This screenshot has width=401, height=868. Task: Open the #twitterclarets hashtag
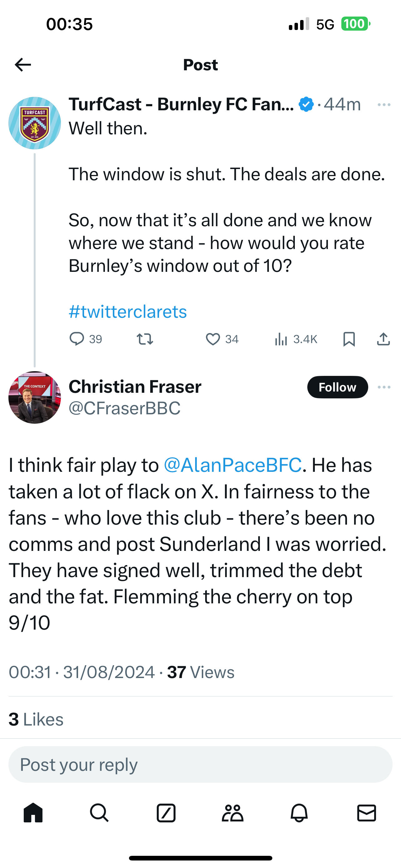coord(128,312)
